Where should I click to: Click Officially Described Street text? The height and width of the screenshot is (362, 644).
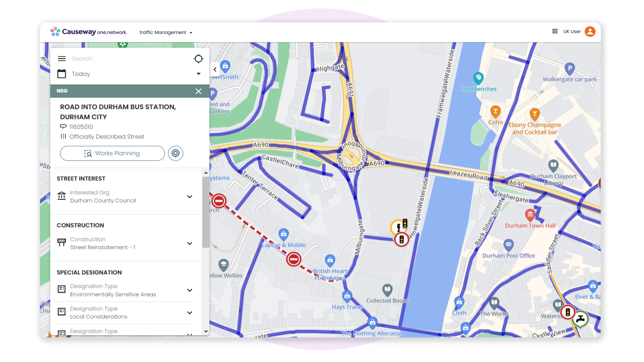click(x=107, y=137)
